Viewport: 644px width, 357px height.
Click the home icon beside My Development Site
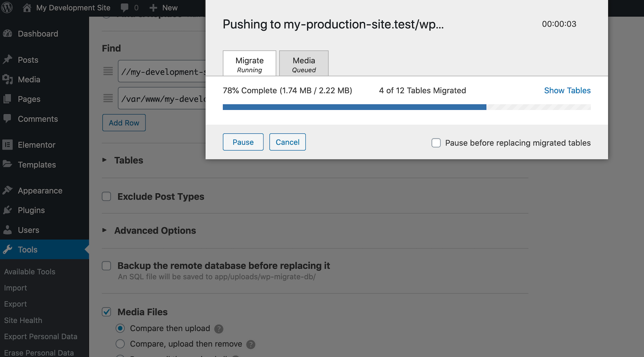(x=27, y=8)
